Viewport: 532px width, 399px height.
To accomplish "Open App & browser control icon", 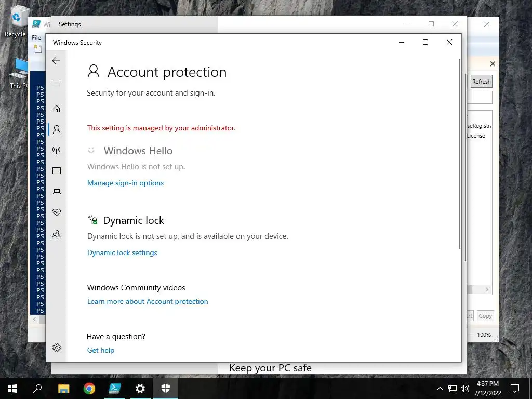I will (57, 170).
